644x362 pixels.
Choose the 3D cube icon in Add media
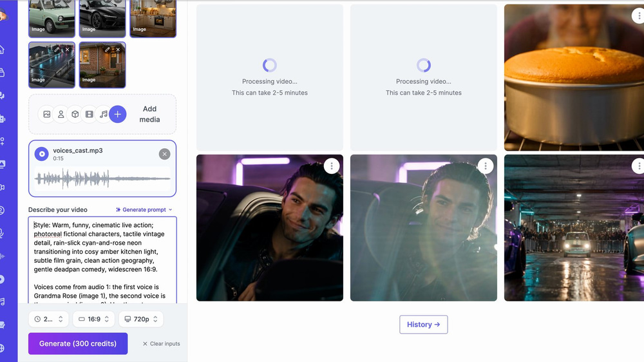[75, 114]
